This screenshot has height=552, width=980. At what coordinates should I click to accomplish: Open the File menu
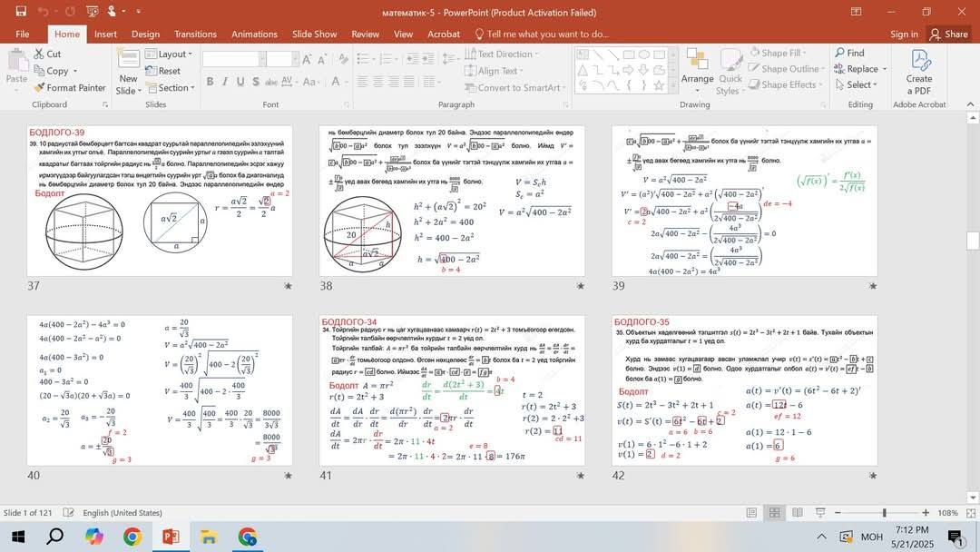pos(23,34)
